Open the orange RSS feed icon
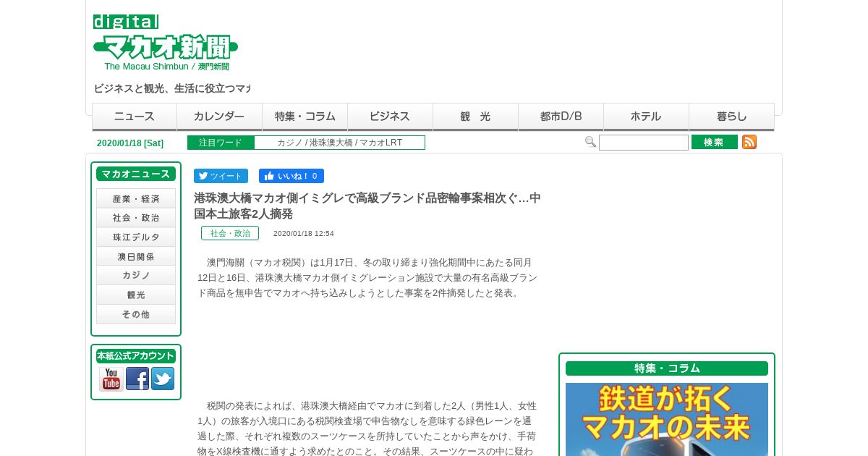Screen dimensions: 868x456 pos(749,142)
